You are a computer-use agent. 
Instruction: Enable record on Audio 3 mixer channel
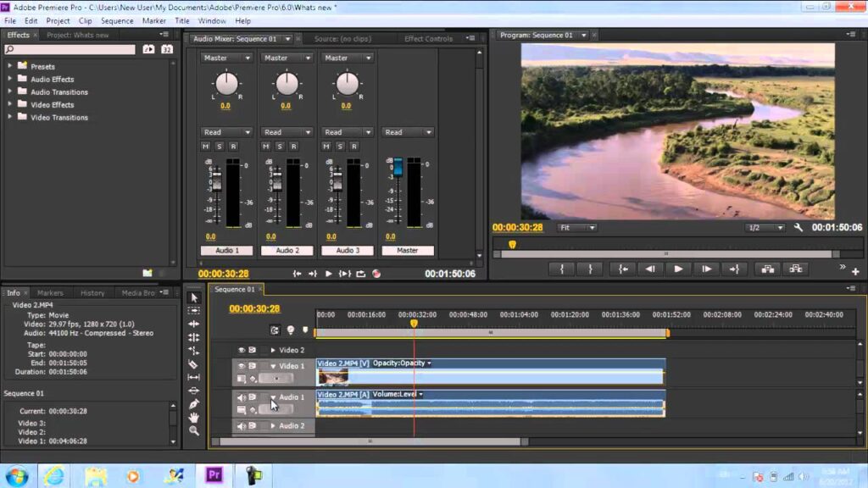point(353,146)
